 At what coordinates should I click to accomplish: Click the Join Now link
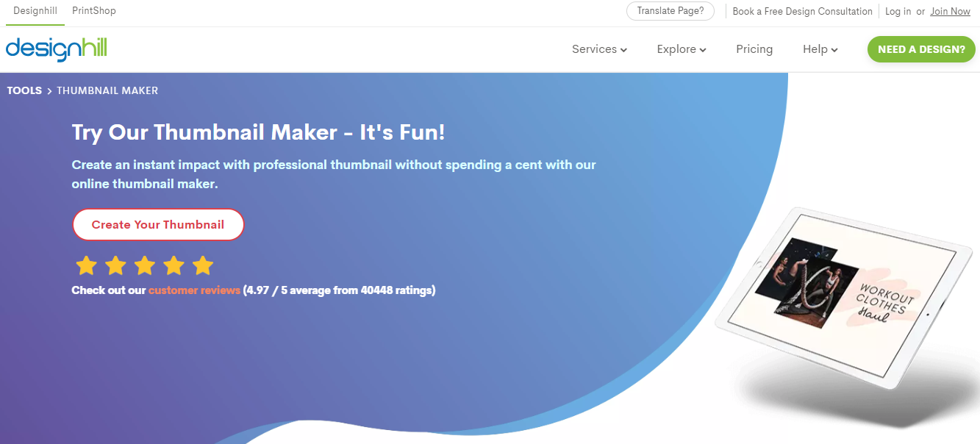click(950, 11)
